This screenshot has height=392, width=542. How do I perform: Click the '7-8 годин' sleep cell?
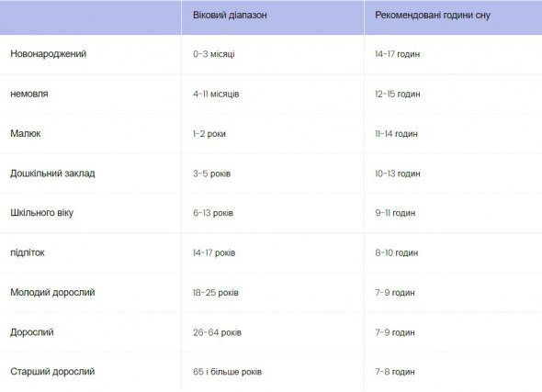click(395, 372)
